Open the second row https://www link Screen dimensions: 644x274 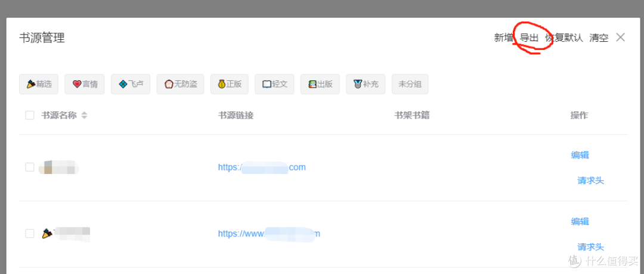coord(269,234)
